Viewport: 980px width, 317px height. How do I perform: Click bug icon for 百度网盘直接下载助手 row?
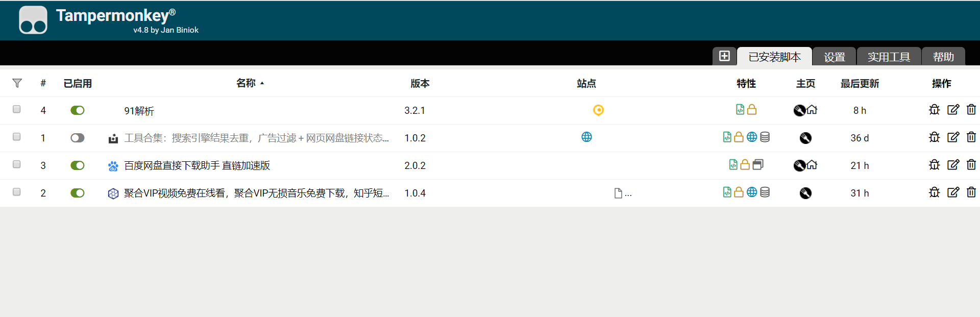click(934, 165)
